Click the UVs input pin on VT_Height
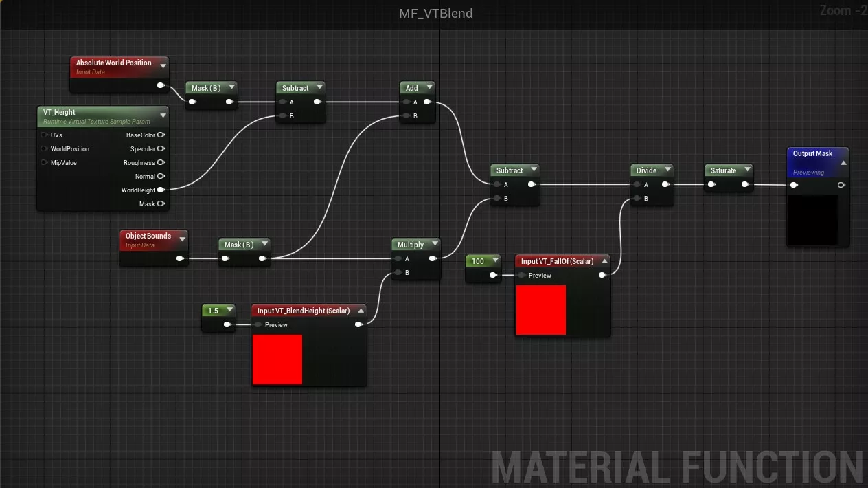The height and width of the screenshot is (488, 868). pos(45,135)
